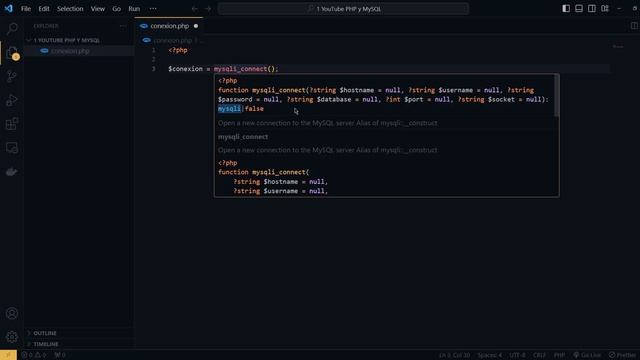Open the Remote Explorer view
Image resolution: width=640 pixels, height=360 pixels.
12,148
